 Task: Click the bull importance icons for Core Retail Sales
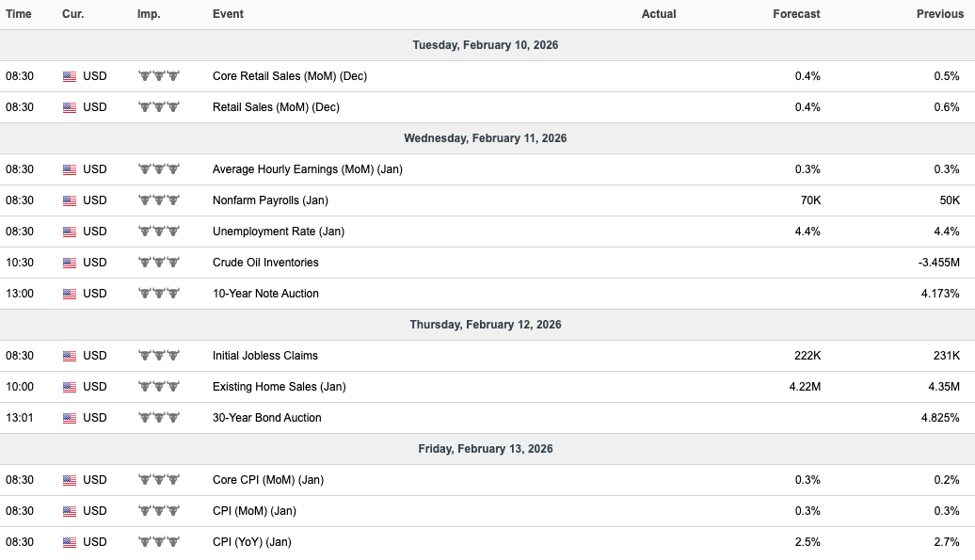pyautogui.click(x=158, y=76)
